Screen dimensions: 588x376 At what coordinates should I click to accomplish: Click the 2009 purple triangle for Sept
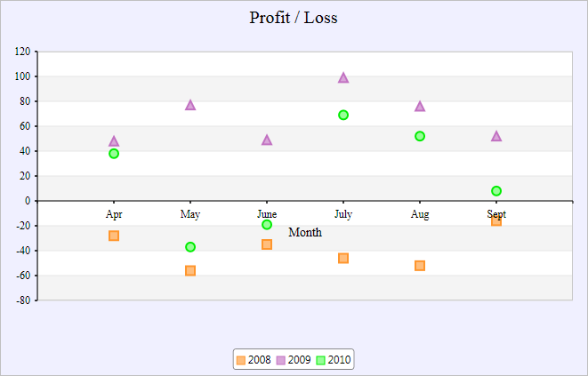click(496, 136)
